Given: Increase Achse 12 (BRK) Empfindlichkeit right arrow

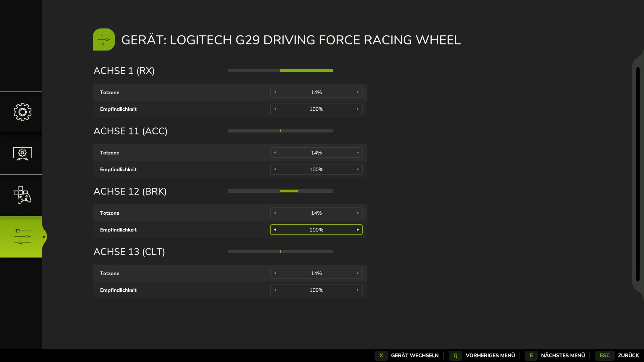Looking at the screenshot, I should pyautogui.click(x=357, y=230).
